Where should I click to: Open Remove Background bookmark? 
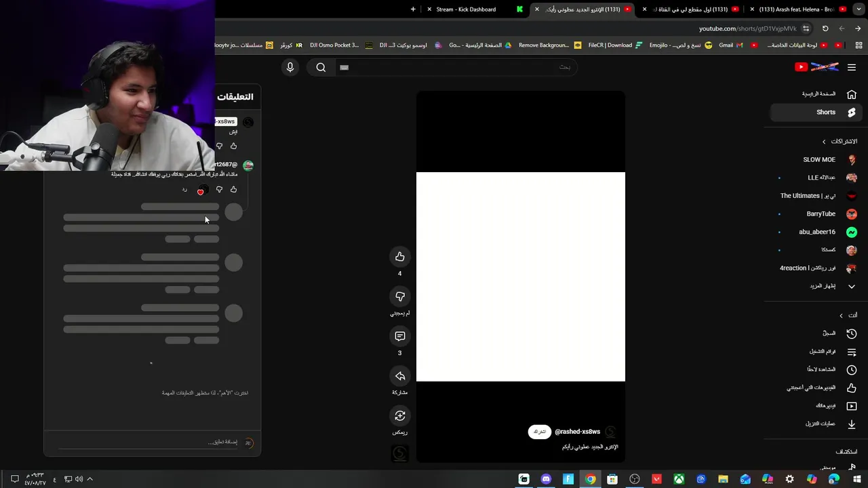click(x=549, y=45)
